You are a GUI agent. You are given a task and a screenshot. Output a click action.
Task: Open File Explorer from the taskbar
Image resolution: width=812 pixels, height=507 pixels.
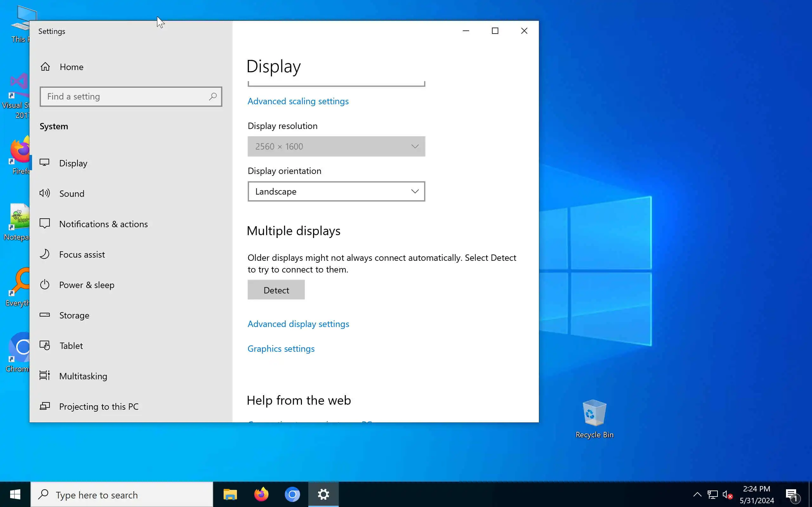pos(230,494)
